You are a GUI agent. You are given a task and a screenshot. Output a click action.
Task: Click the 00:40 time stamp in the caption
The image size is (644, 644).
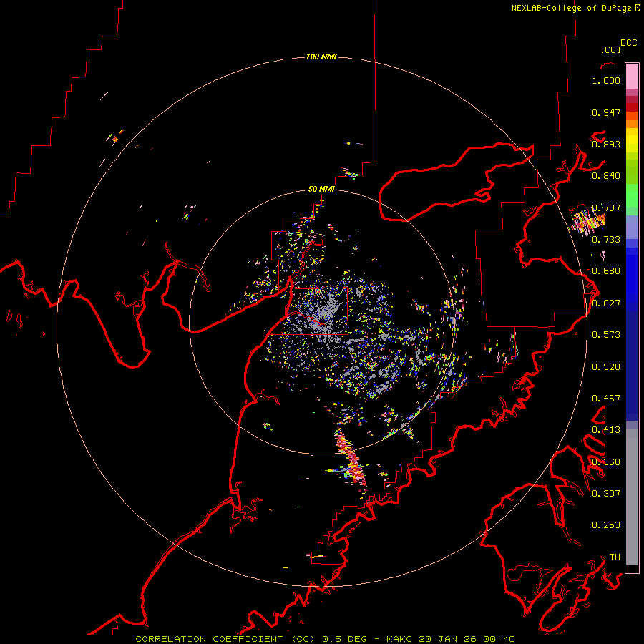click(x=499, y=639)
